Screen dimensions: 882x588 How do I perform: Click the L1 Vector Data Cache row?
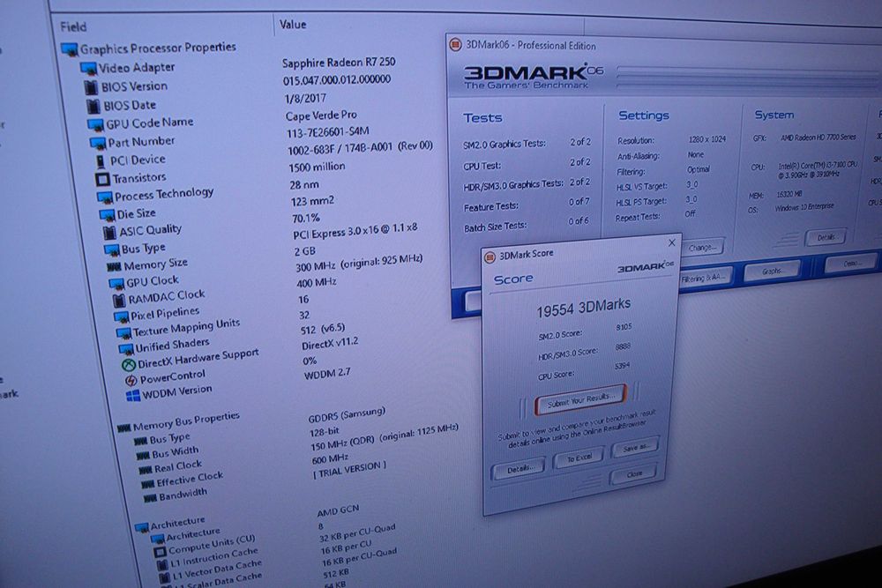pos(217,569)
